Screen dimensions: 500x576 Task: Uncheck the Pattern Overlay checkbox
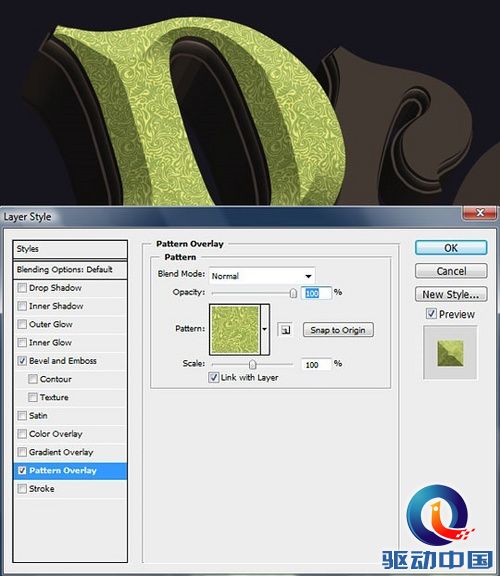point(22,470)
